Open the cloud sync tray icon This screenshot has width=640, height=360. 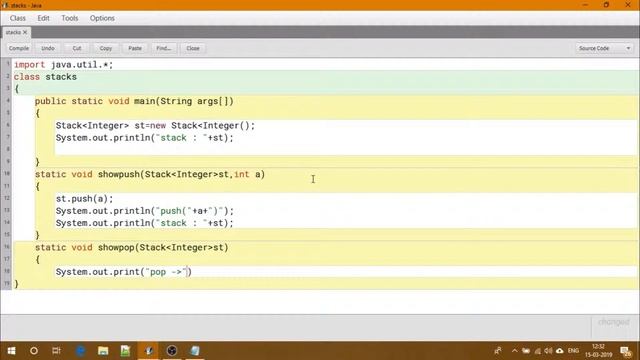(560, 351)
